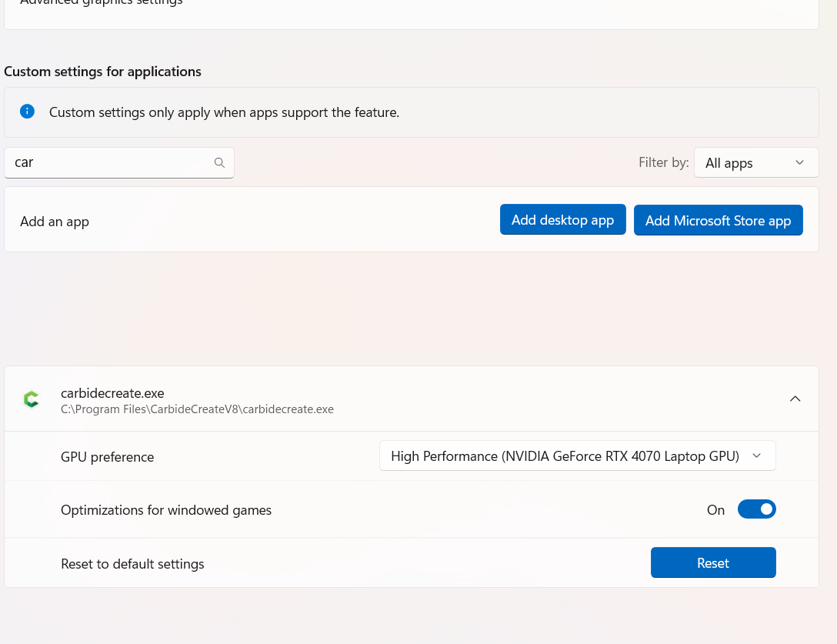Collapse the carbidecreate.exe settings panel
The width and height of the screenshot is (837, 644).
795,399
